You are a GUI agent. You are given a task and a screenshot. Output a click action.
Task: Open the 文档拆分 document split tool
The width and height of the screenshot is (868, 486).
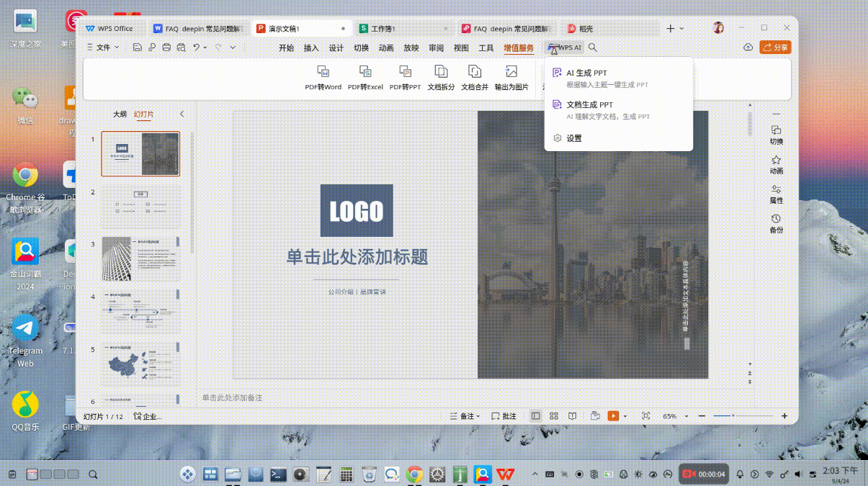tap(441, 78)
